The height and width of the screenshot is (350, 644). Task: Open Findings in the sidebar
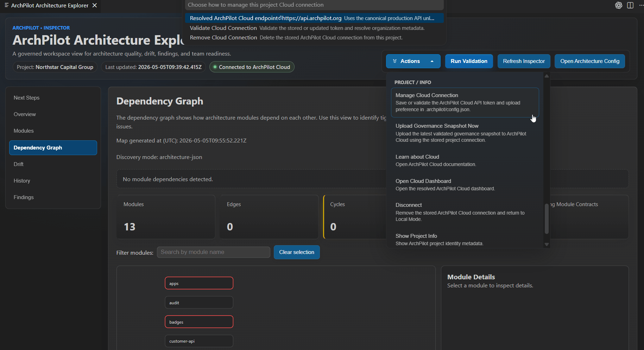click(53, 197)
